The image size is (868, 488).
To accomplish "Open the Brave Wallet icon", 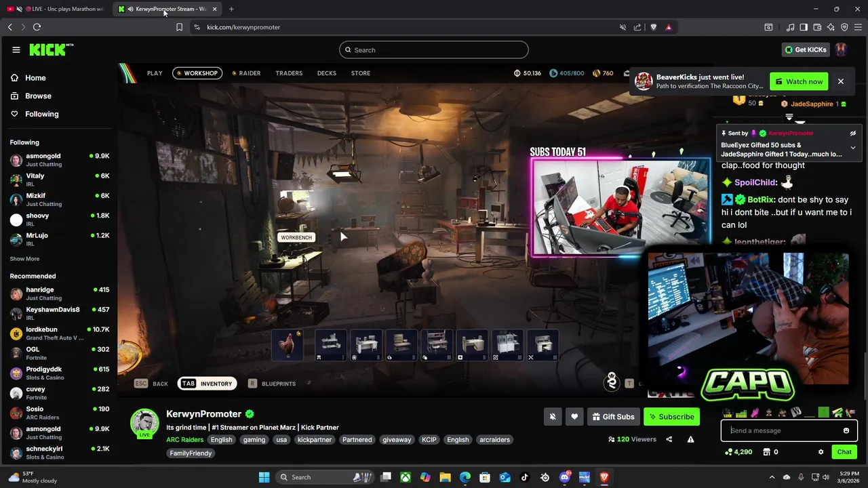I will tap(817, 27).
